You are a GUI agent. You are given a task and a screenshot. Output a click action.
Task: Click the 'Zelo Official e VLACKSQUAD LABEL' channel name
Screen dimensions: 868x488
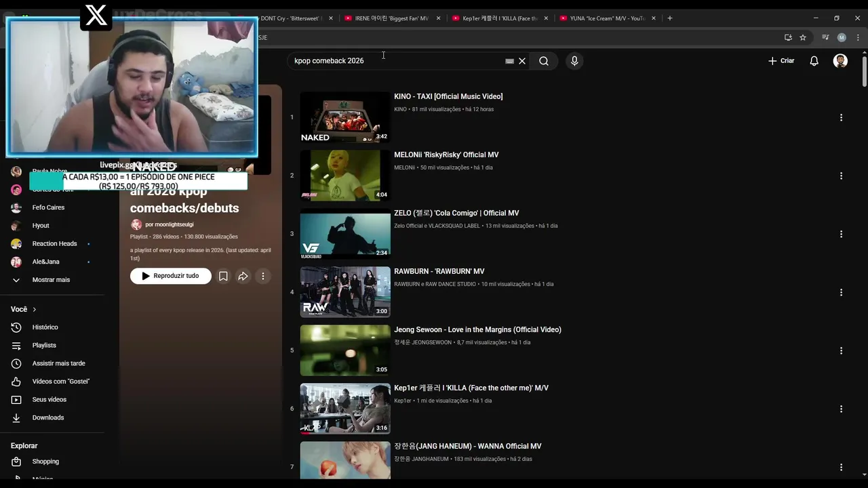point(437,226)
